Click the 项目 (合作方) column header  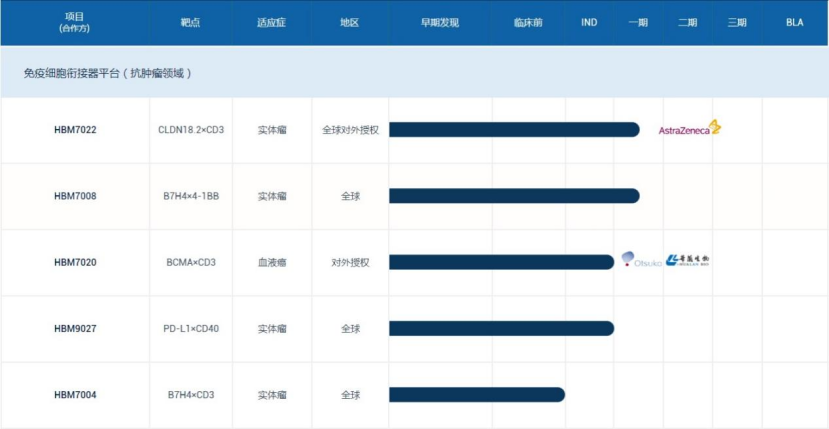tap(75, 22)
